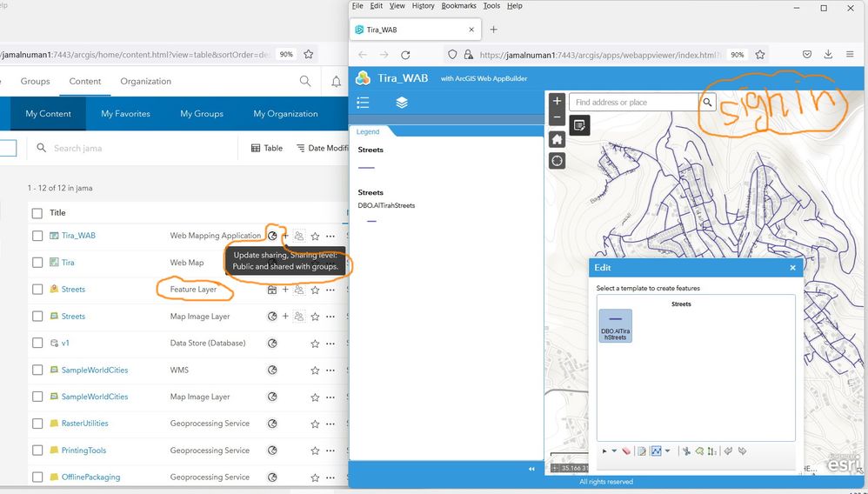Select the Legend tab in Tira_WAB panel
The image size is (868, 494).
tap(368, 132)
